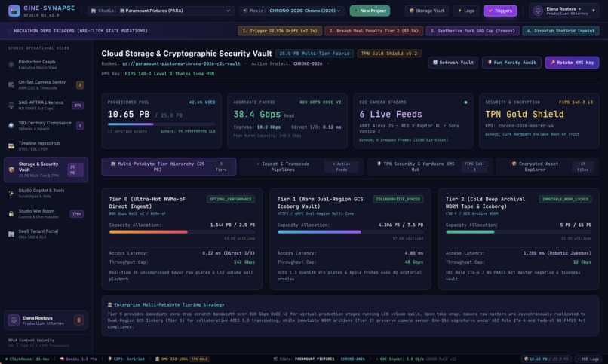Click green live dot on C2C Camera Streams card
The image size is (608, 364).
tap(465, 102)
